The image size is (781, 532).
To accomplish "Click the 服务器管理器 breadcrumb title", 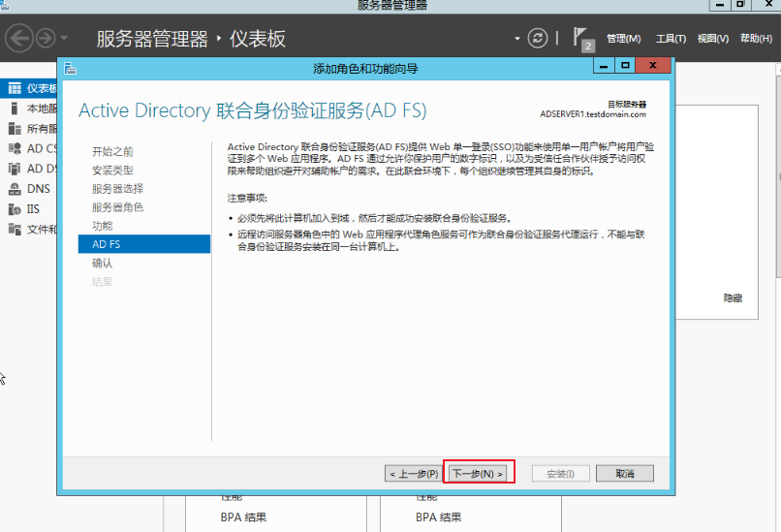I will point(152,39).
